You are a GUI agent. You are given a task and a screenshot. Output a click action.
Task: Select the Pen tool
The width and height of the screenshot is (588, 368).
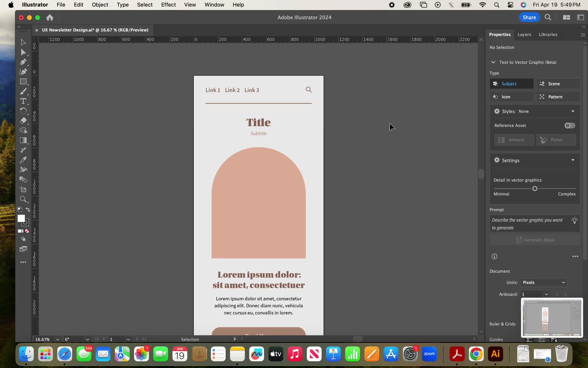click(23, 62)
